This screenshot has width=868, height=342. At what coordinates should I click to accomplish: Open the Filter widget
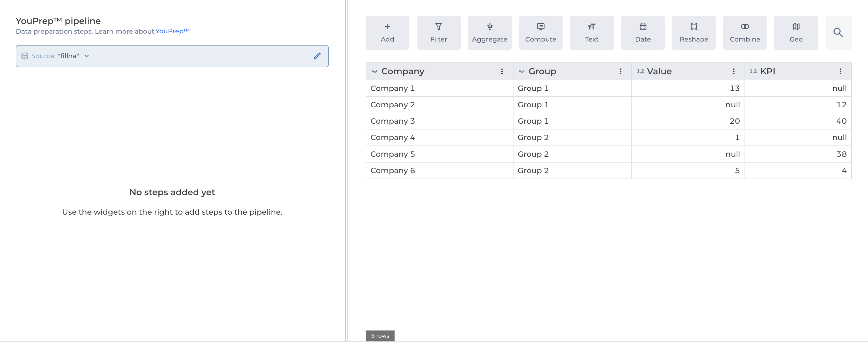click(x=438, y=33)
